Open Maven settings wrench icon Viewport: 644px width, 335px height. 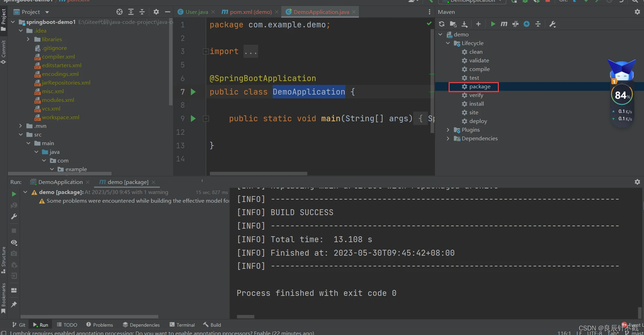(553, 24)
